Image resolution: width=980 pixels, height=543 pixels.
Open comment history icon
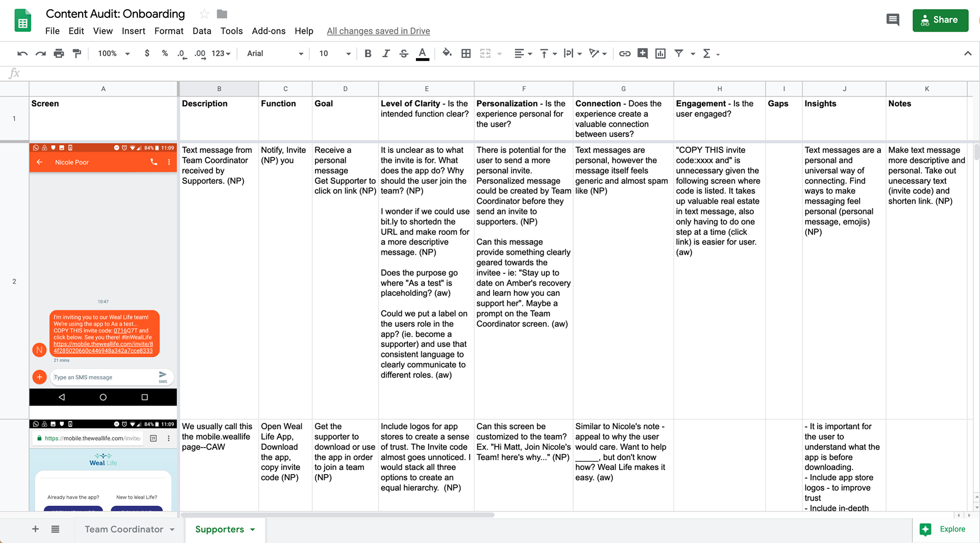(893, 20)
